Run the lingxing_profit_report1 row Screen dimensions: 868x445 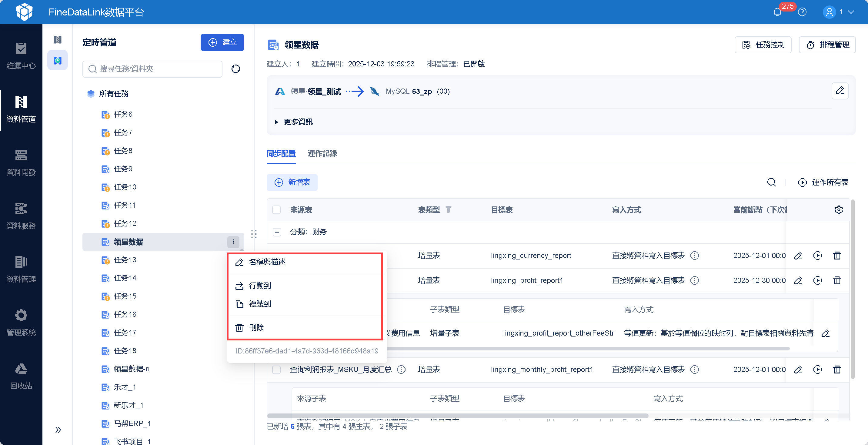[x=817, y=280]
